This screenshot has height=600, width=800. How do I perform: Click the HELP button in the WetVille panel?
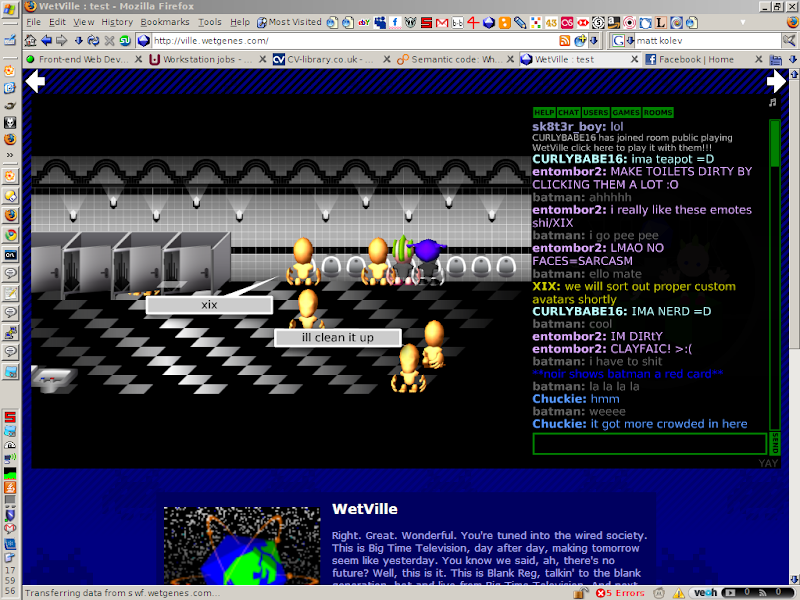(544, 112)
